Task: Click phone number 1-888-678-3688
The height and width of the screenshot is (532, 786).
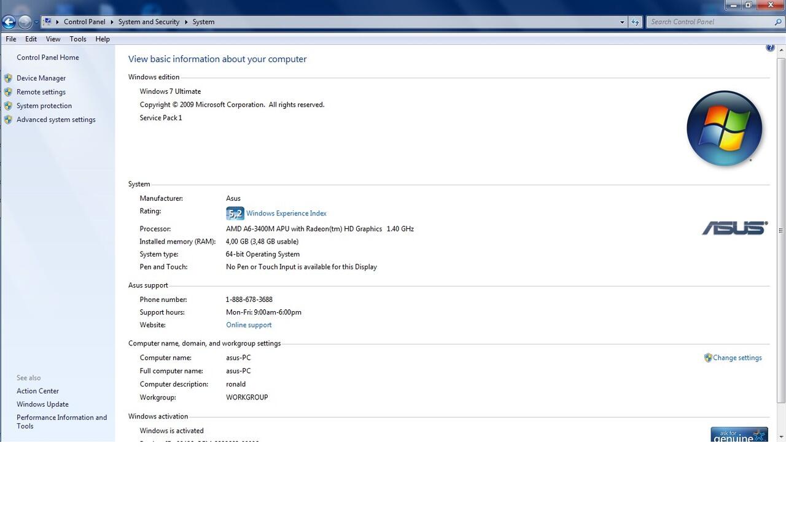Action: (x=249, y=299)
